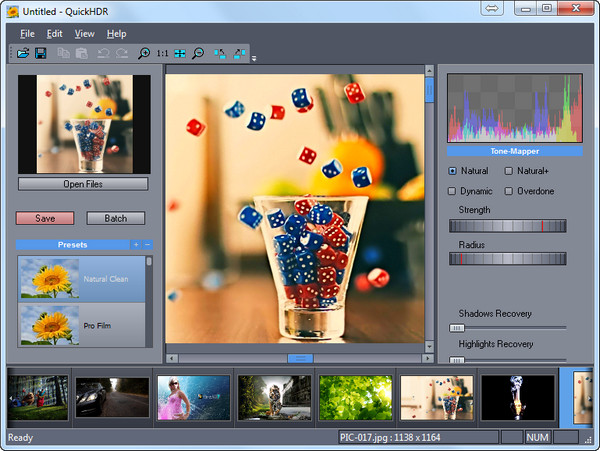
Task: Click the Strength slider bar
Action: point(508,226)
